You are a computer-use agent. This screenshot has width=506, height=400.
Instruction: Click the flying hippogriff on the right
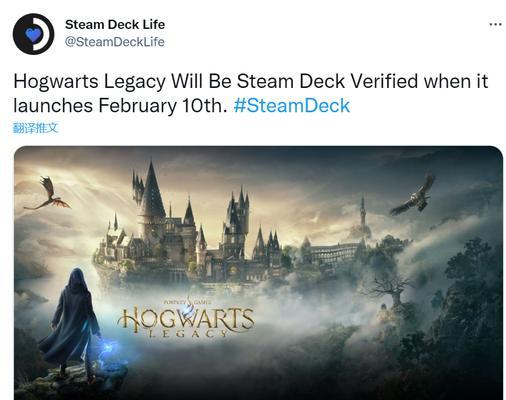(413, 195)
